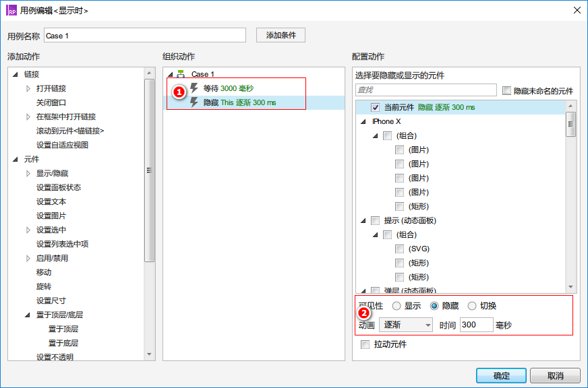
Task: Collapse the 元件 category triangle
Action: tap(16, 160)
